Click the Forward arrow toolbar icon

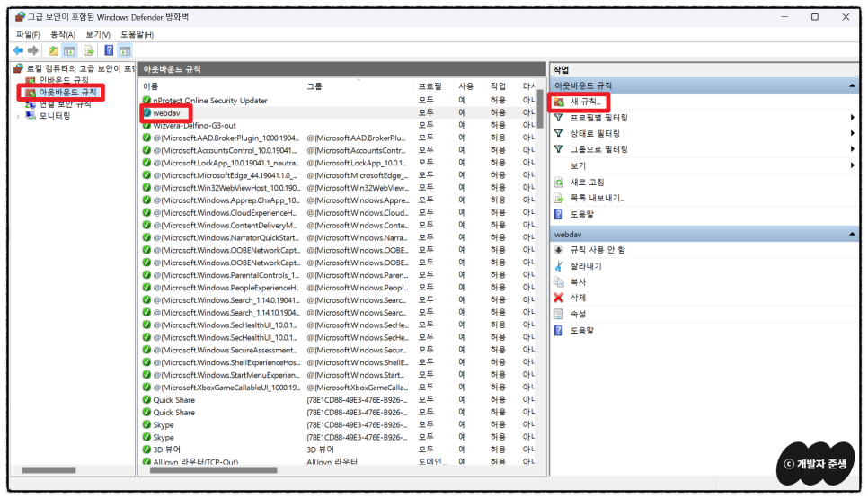[33, 50]
